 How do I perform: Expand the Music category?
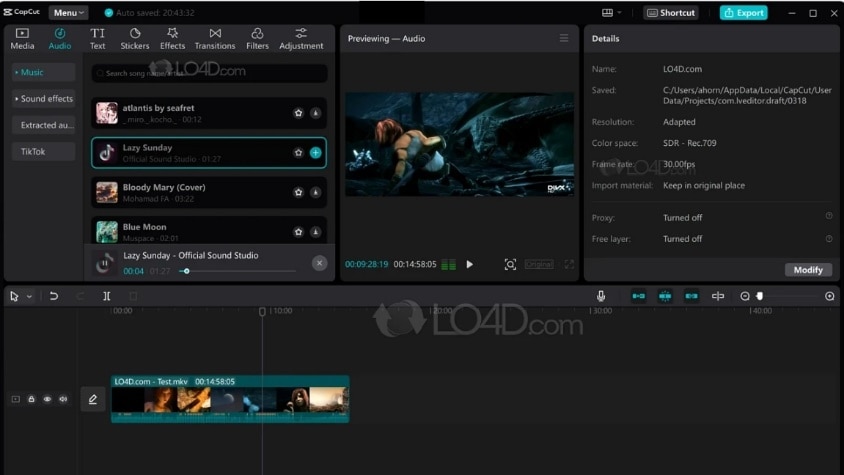43,72
